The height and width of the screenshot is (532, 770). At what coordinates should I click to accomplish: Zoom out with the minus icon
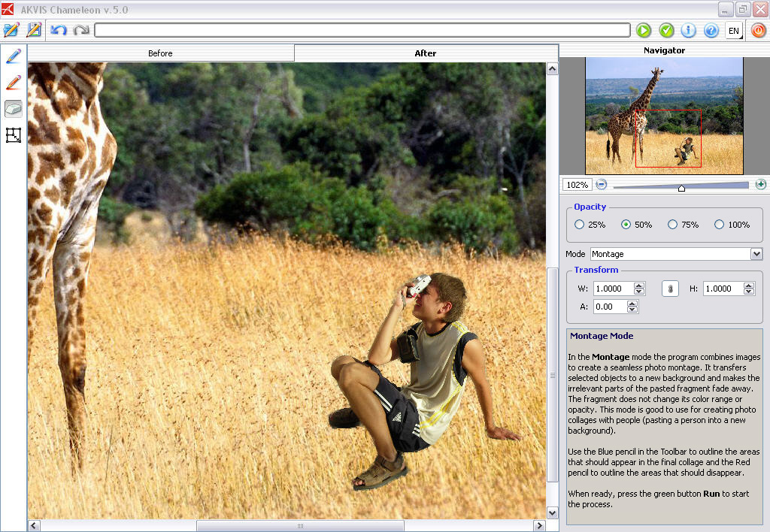coord(601,185)
